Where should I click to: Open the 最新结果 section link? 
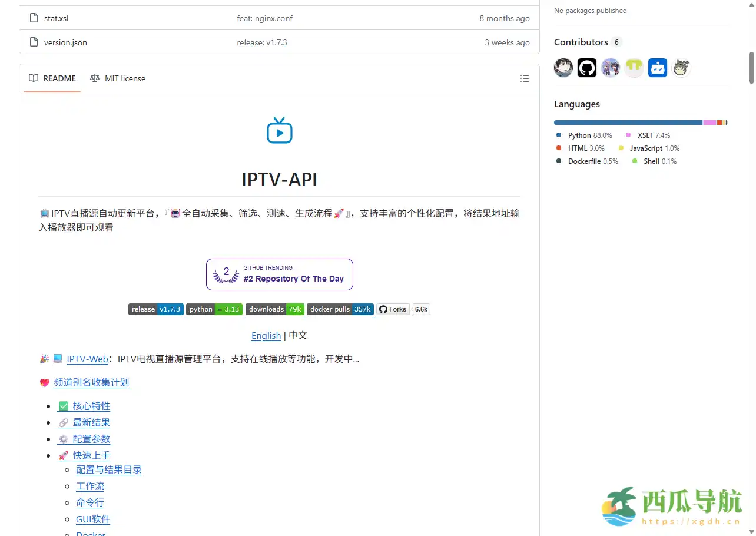click(x=92, y=422)
